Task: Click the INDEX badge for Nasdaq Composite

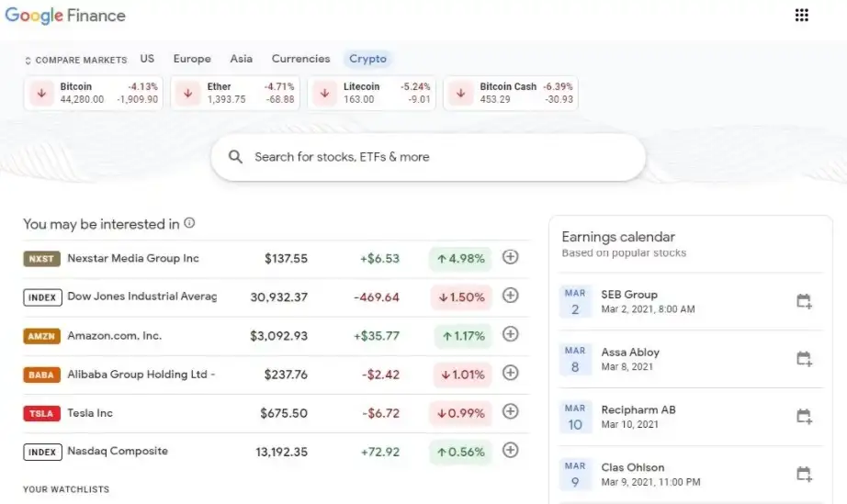Action: point(42,453)
